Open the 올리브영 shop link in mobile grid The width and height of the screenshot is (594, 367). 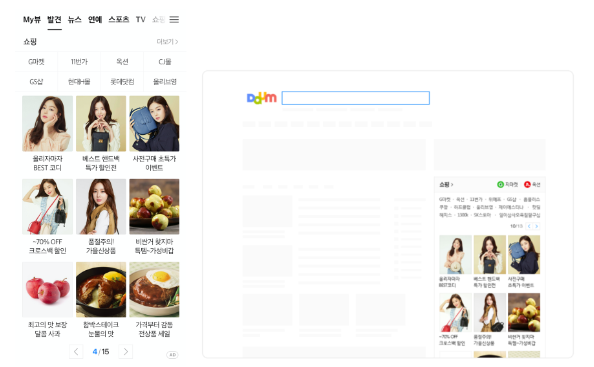[x=165, y=81]
